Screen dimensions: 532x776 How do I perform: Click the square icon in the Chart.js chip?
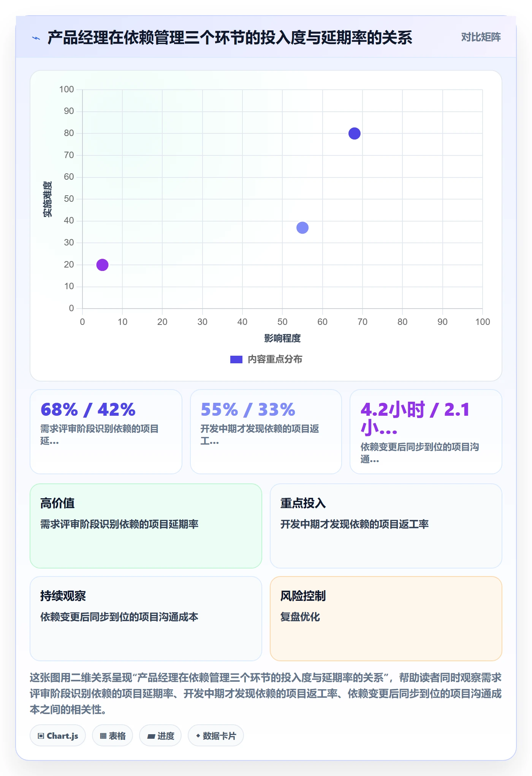[41, 736]
